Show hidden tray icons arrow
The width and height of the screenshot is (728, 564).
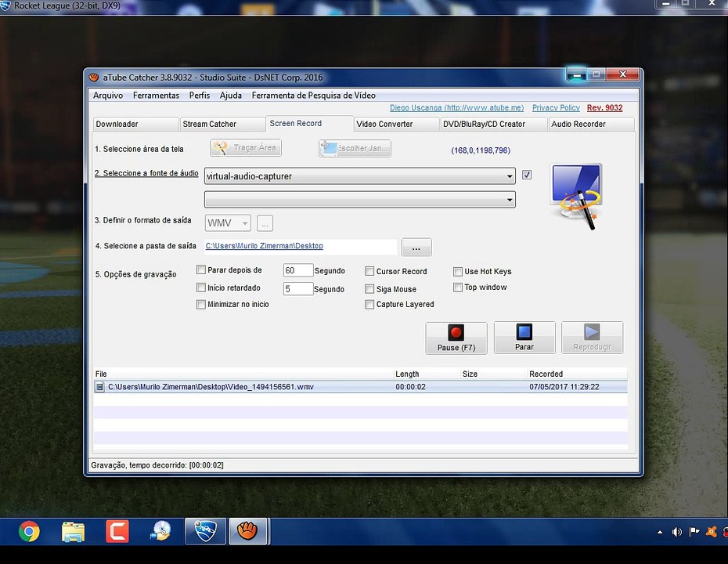tap(660, 533)
